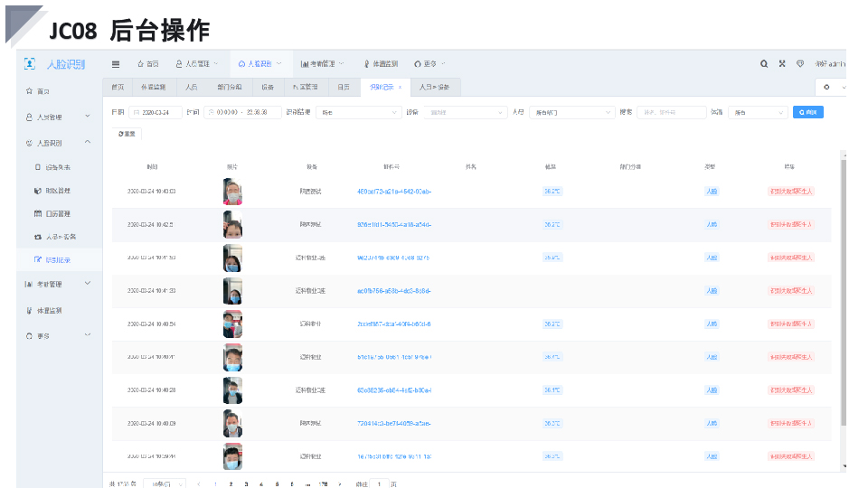Open the 识别结果 filter dropdown
The image size is (868, 488).
[357, 113]
